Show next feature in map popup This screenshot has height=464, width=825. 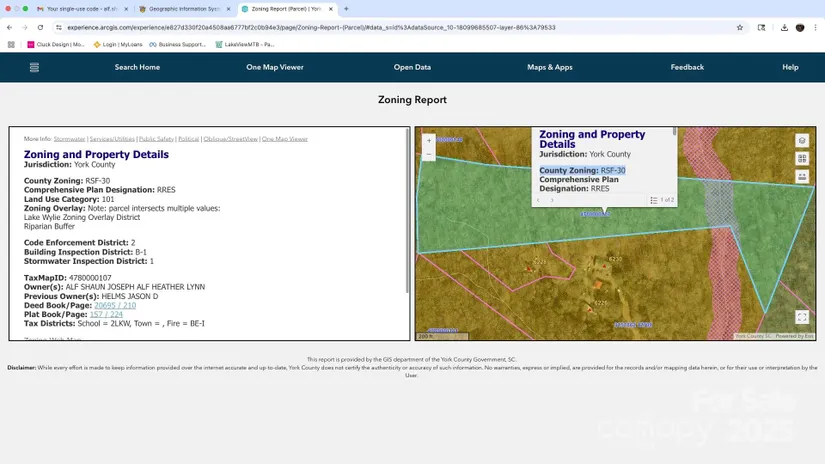coord(552,200)
